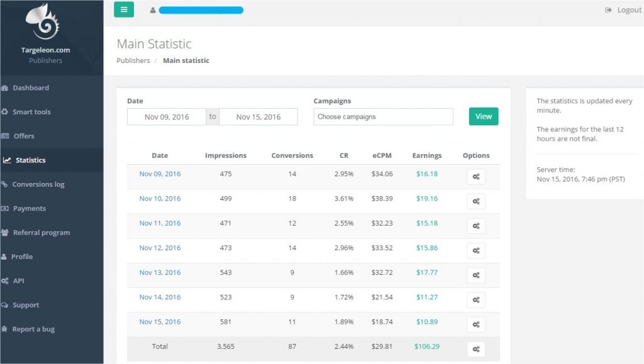Open options gear for Nov 12, 2016 row
Image resolution: width=644 pixels, height=364 pixels.
(475, 250)
